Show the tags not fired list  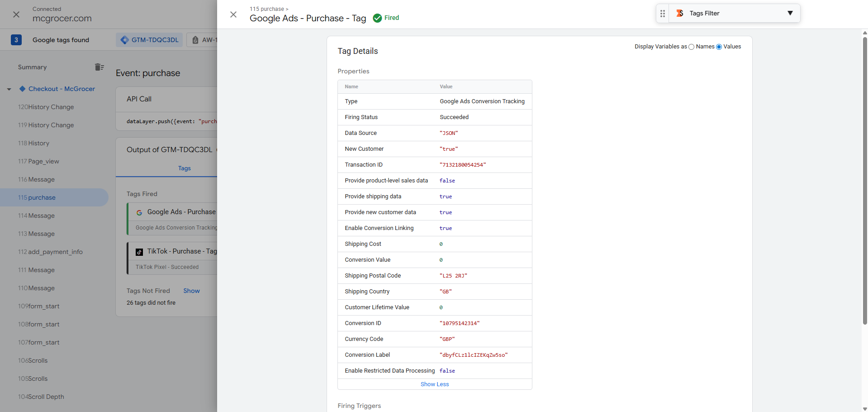click(x=191, y=291)
